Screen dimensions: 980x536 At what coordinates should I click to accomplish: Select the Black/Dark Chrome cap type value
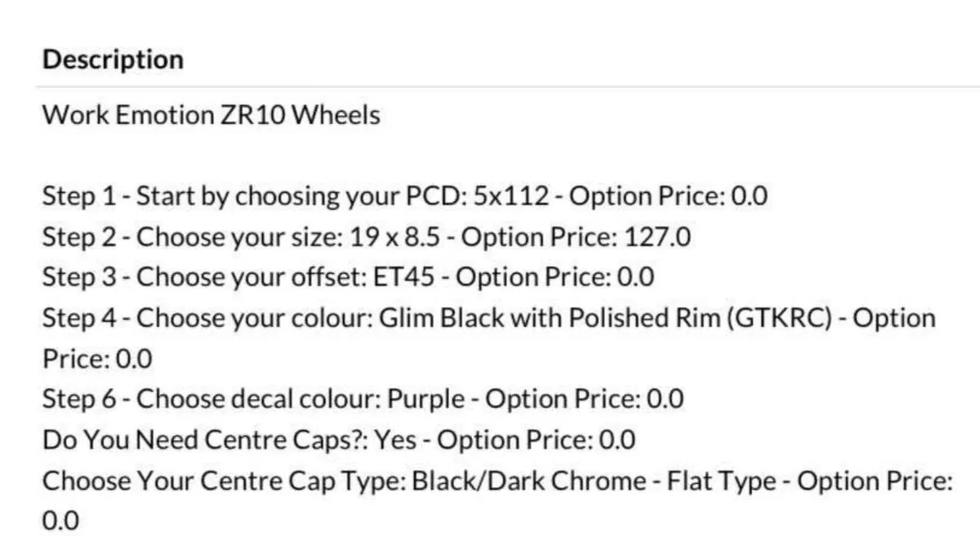coord(529,480)
